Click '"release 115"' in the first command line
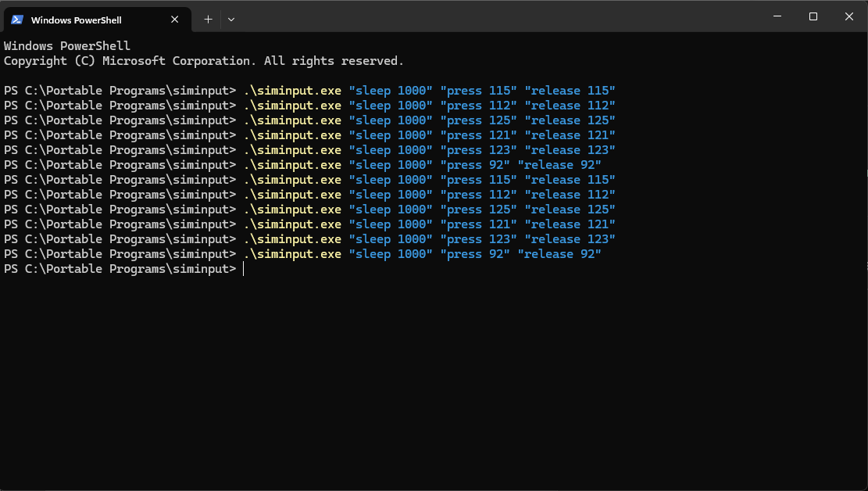Screen dimensions: 868x491 [x=570, y=91]
